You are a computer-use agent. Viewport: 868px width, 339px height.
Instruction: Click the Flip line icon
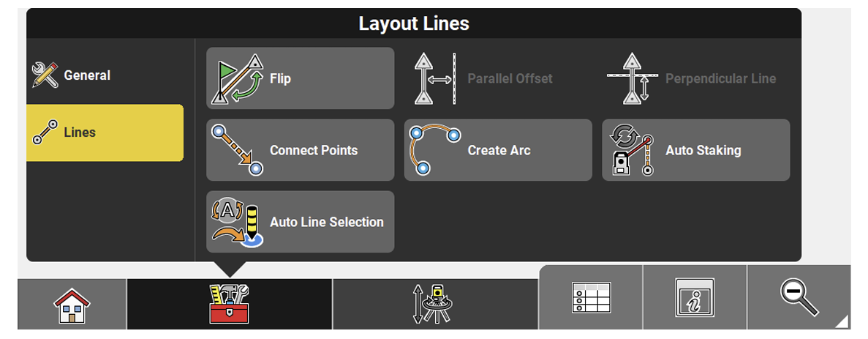click(236, 78)
